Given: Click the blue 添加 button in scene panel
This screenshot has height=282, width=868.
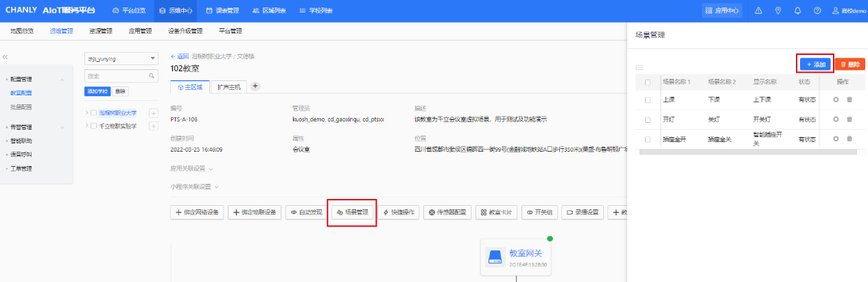Looking at the screenshot, I should click(x=815, y=64).
